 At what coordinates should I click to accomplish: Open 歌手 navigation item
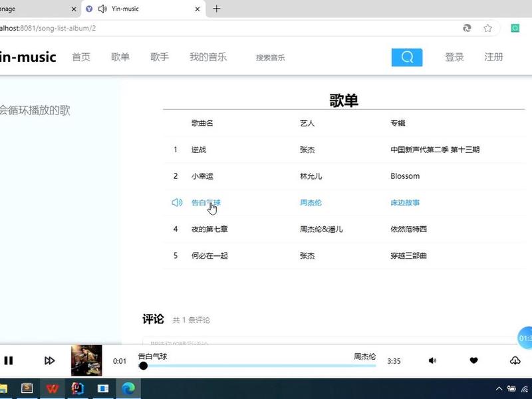[160, 57]
